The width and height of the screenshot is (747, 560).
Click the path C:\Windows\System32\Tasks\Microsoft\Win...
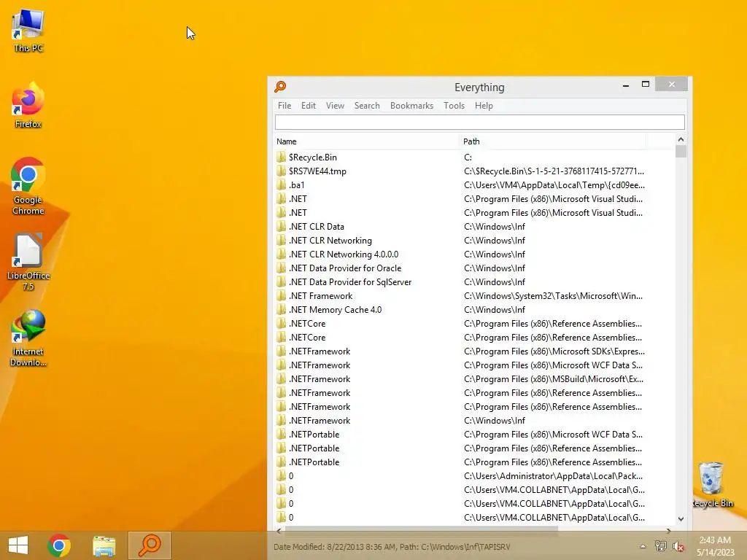coord(553,296)
